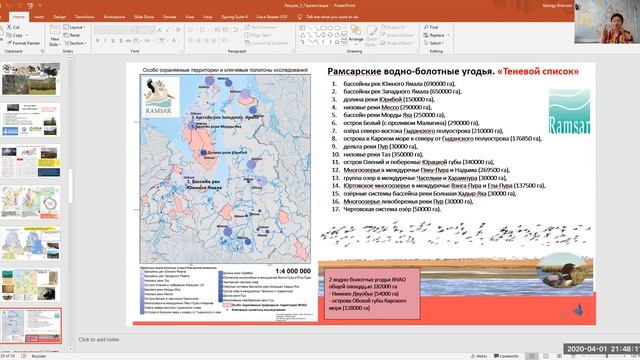Open the Section dropdown
The height and width of the screenshot is (360, 640).
[x=75, y=43]
